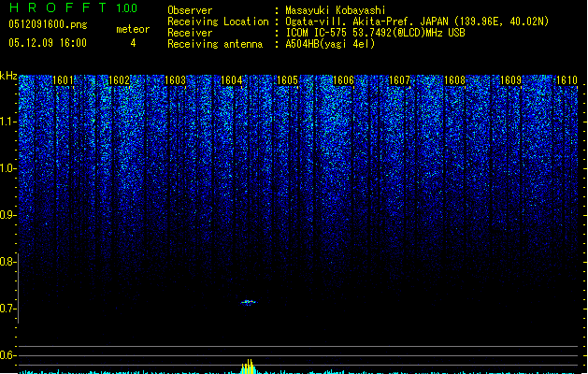Click the 1602 time marker
Screen dimensions: 588x374
coord(119,80)
